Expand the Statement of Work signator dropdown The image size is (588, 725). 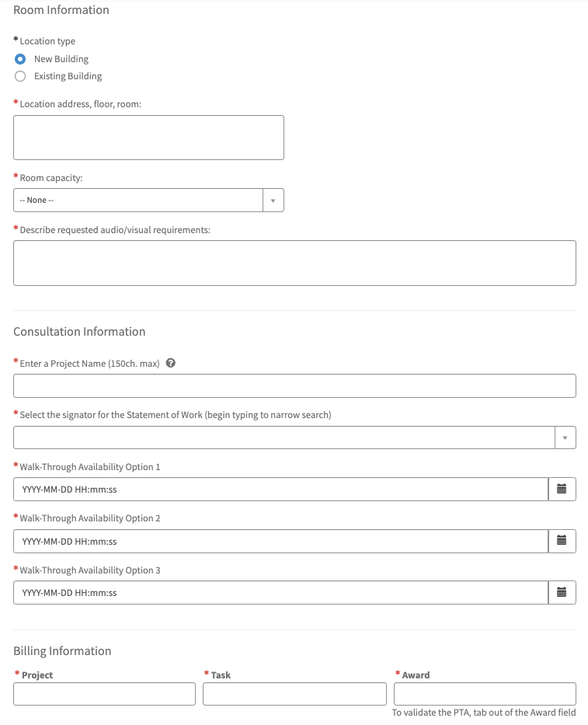(565, 437)
